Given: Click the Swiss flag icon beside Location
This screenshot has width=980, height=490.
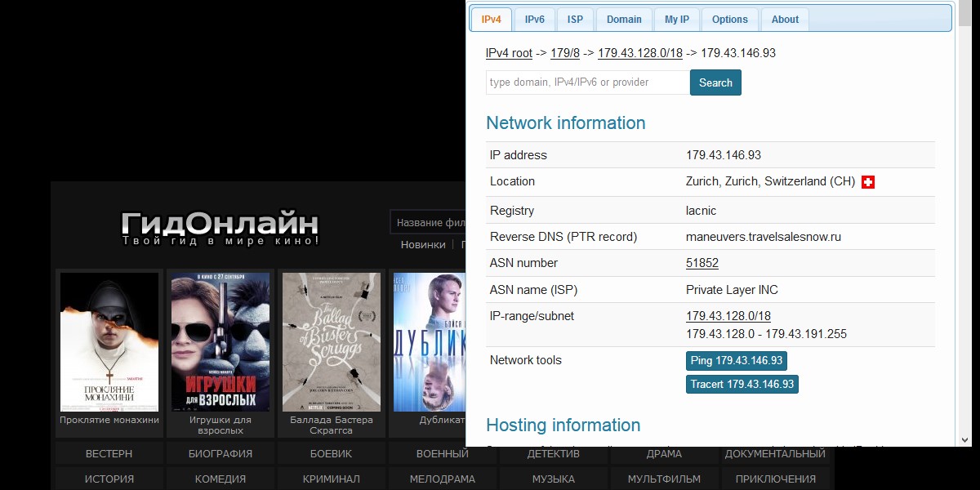Looking at the screenshot, I should (868, 182).
